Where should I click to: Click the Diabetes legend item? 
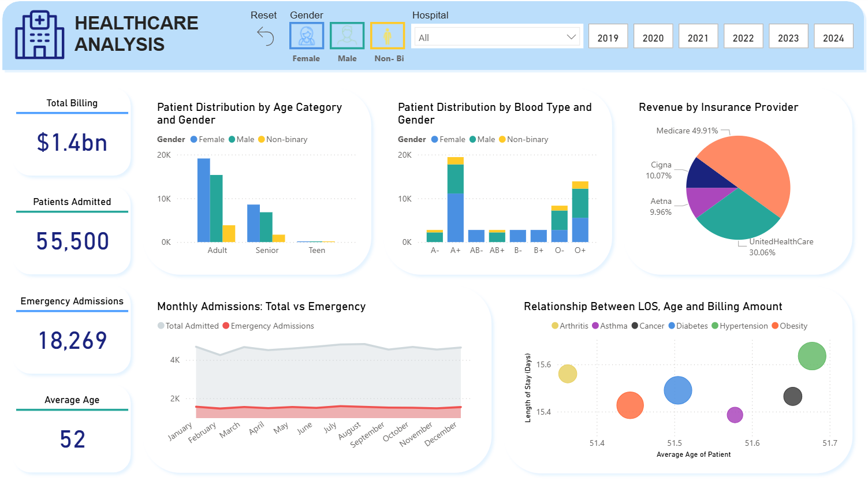tap(688, 326)
